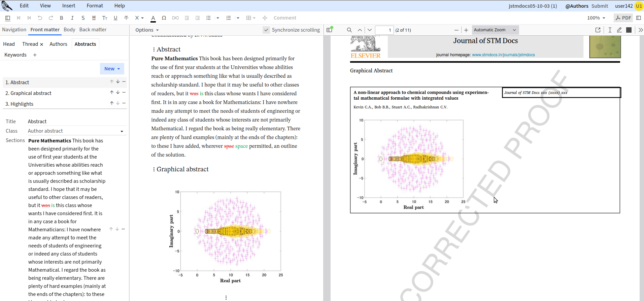Toggle the PDF preview button
Viewport: 644px width, 301px height.
click(623, 18)
